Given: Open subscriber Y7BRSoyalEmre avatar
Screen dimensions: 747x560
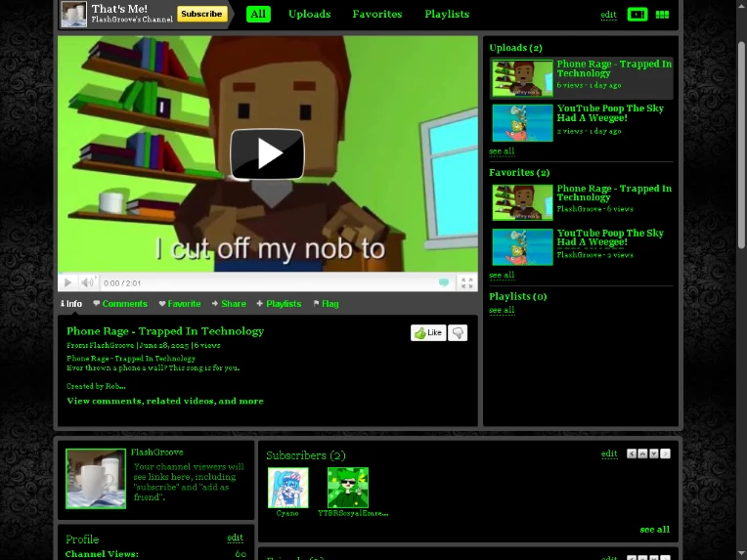Looking at the screenshot, I should click(x=348, y=488).
